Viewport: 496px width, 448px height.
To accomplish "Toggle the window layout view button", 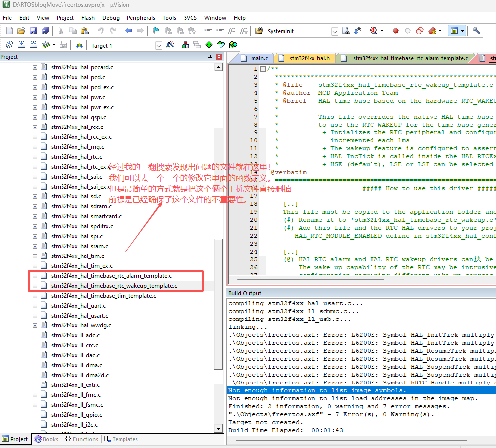I will pyautogui.click(x=453, y=31).
